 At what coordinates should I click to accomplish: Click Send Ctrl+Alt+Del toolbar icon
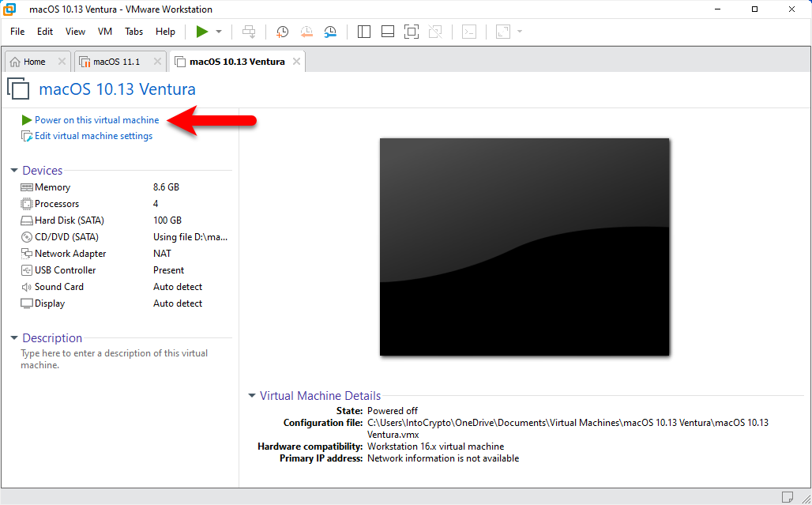(x=249, y=32)
